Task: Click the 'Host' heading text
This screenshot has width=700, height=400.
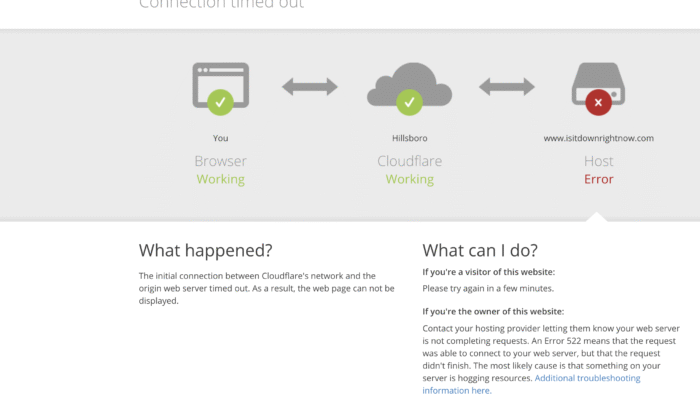Action: click(598, 161)
